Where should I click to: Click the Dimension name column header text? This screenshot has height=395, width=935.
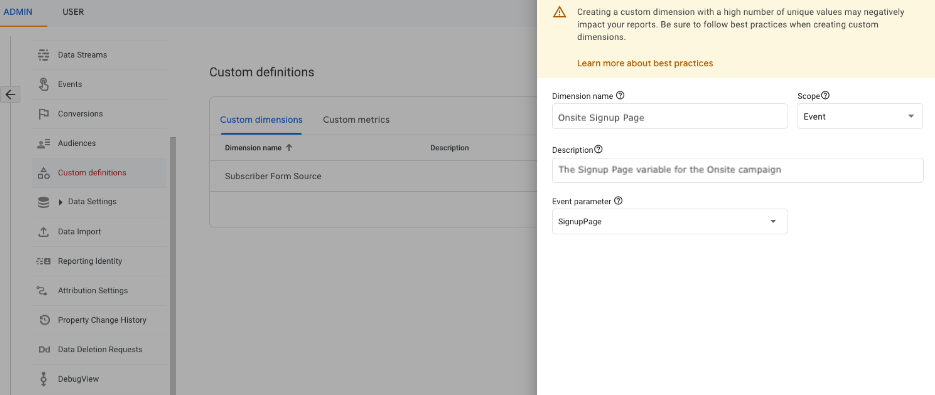pos(253,148)
